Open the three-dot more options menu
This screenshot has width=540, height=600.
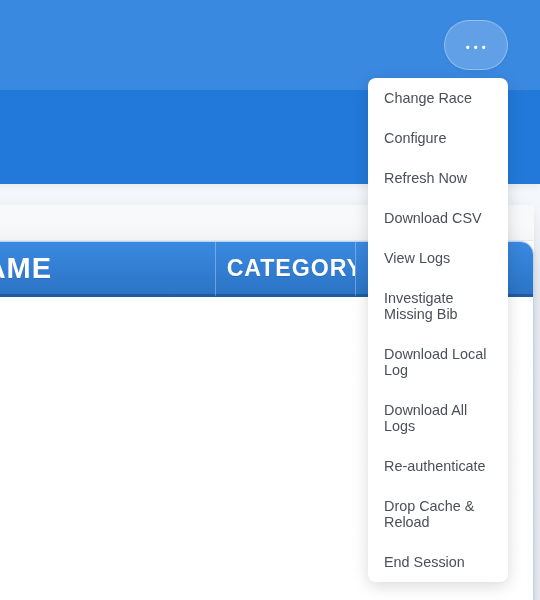(x=476, y=45)
